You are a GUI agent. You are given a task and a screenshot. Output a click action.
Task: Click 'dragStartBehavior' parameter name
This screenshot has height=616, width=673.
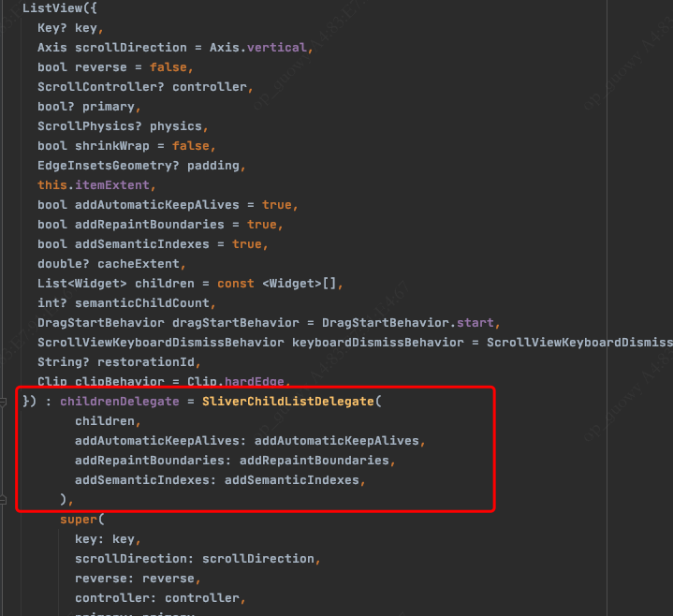pyautogui.click(x=236, y=323)
